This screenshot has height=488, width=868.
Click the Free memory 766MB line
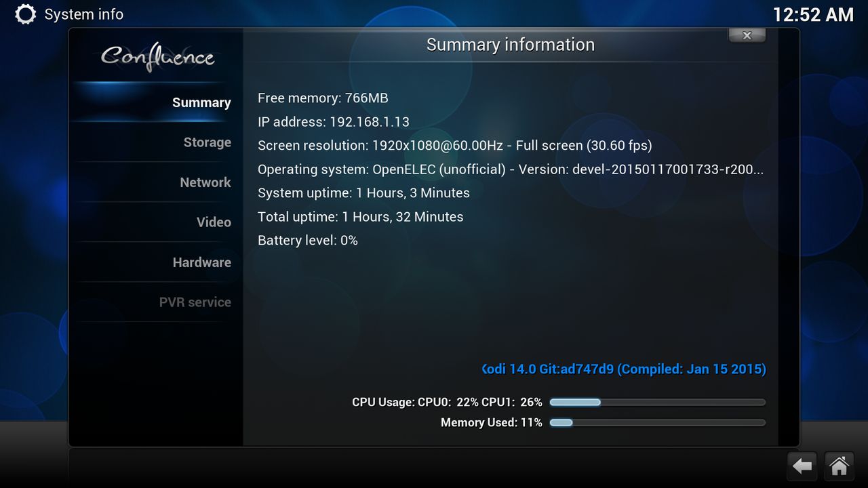point(323,98)
